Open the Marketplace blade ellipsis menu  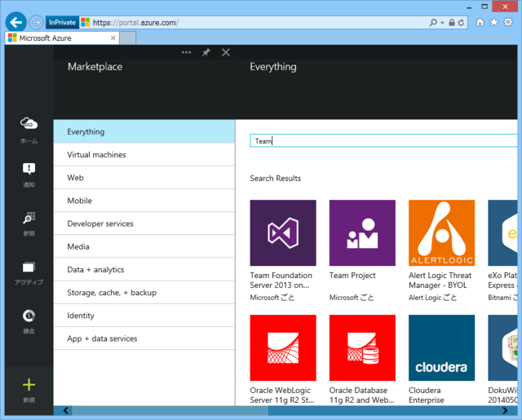(187, 52)
